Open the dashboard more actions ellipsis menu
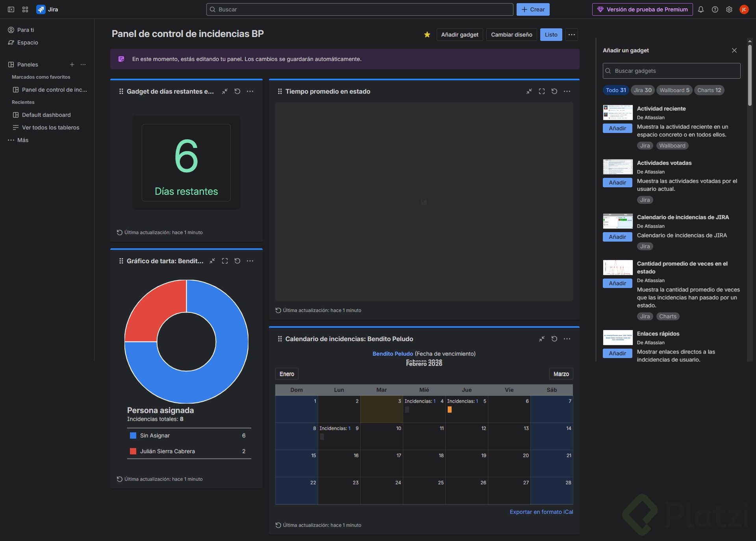This screenshot has height=541, width=756. tap(572, 35)
